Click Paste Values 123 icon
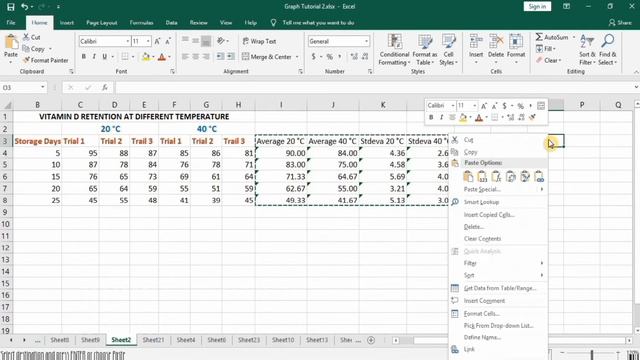 coord(482,176)
